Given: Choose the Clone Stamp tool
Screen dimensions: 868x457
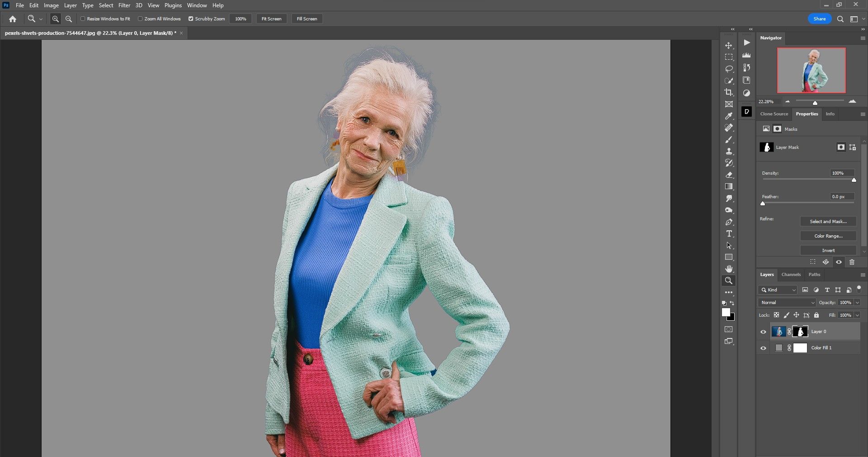Looking at the screenshot, I should point(729,152).
